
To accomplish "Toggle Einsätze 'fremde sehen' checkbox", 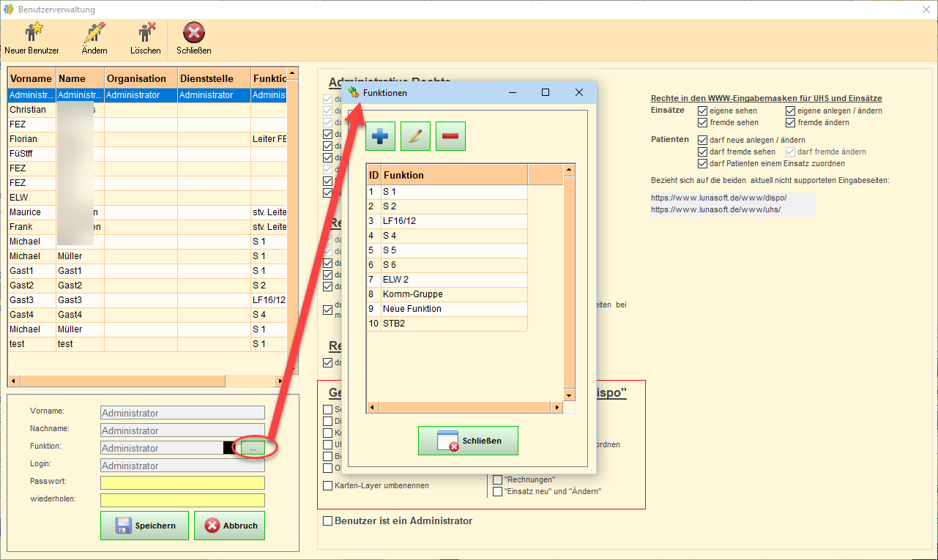I will point(703,122).
